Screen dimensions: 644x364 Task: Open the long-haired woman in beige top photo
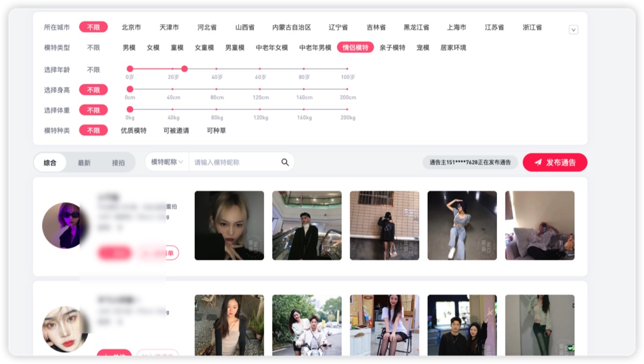click(229, 325)
